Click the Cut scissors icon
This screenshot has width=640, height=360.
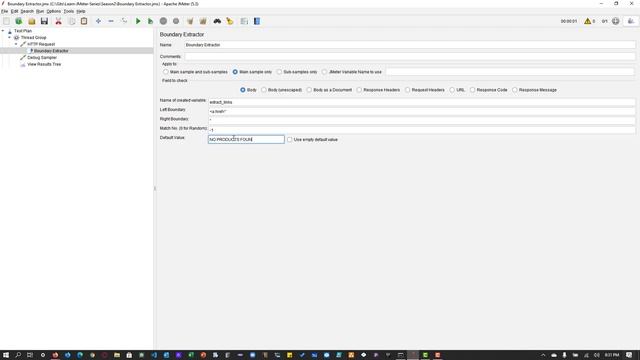coord(58,21)
